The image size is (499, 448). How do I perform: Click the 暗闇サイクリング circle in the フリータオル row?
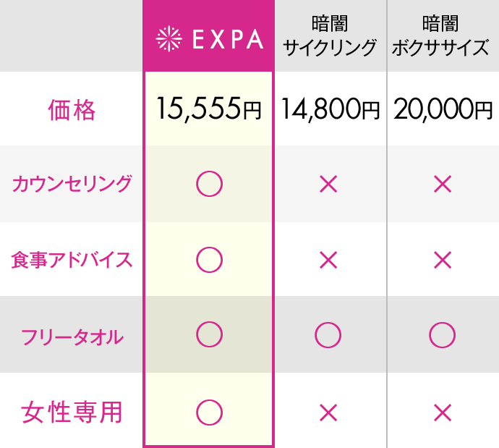[x=328, y=334]
